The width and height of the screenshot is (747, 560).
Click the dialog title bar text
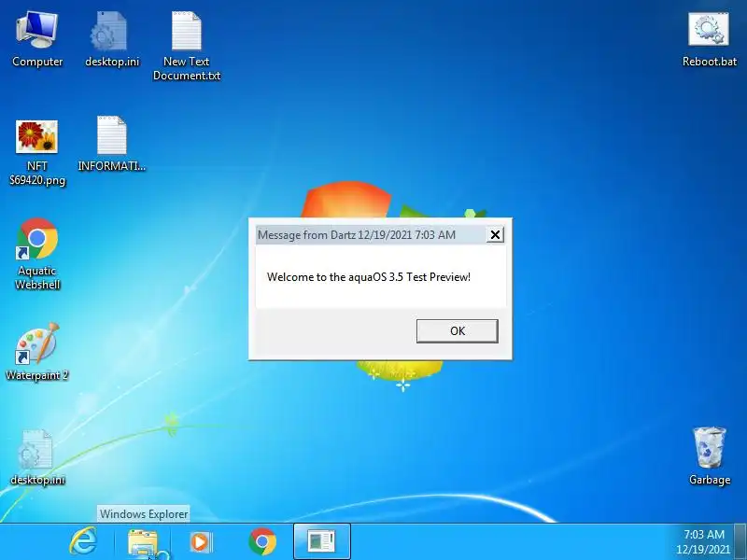tap(357, 235)
